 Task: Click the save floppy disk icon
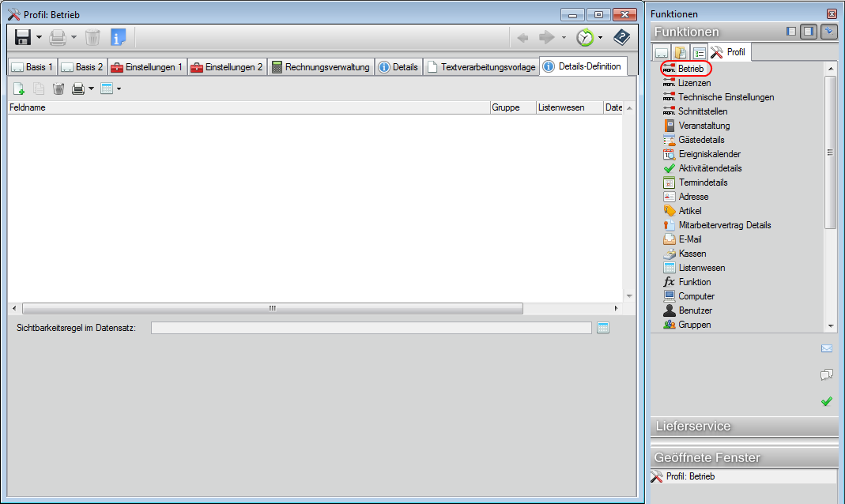[x=23, y=37]
